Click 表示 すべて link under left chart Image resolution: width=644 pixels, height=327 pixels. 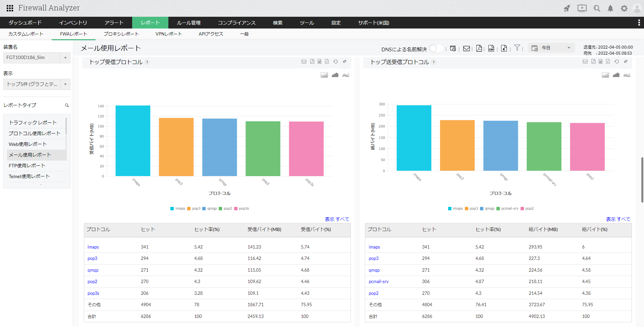click(337, 219)
